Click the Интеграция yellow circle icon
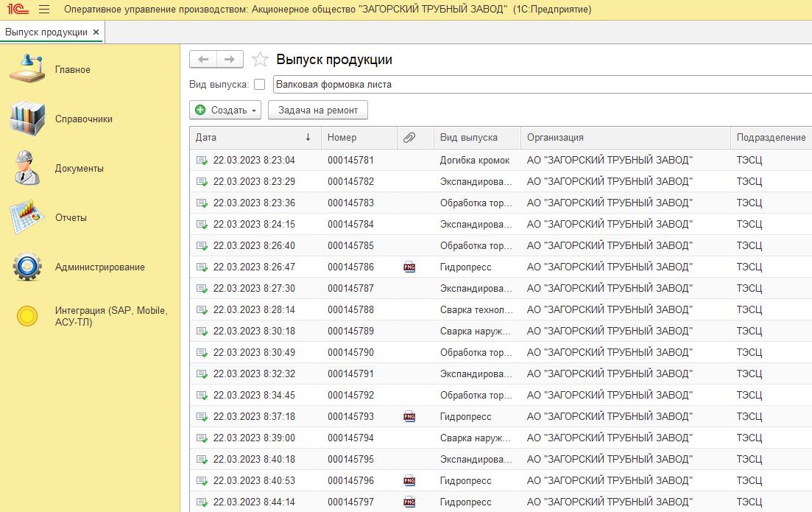812x512 pixels. (x=27, y=317)
